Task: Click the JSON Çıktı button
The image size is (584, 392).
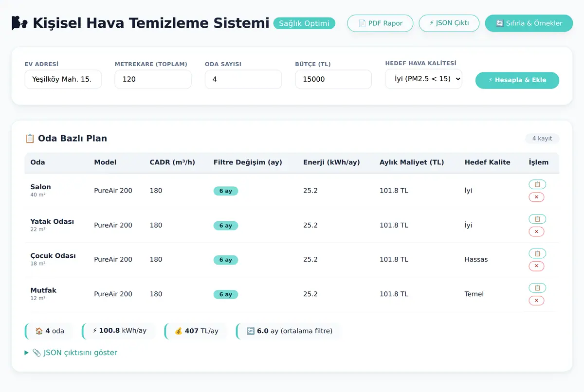Action: pos(449,23)
